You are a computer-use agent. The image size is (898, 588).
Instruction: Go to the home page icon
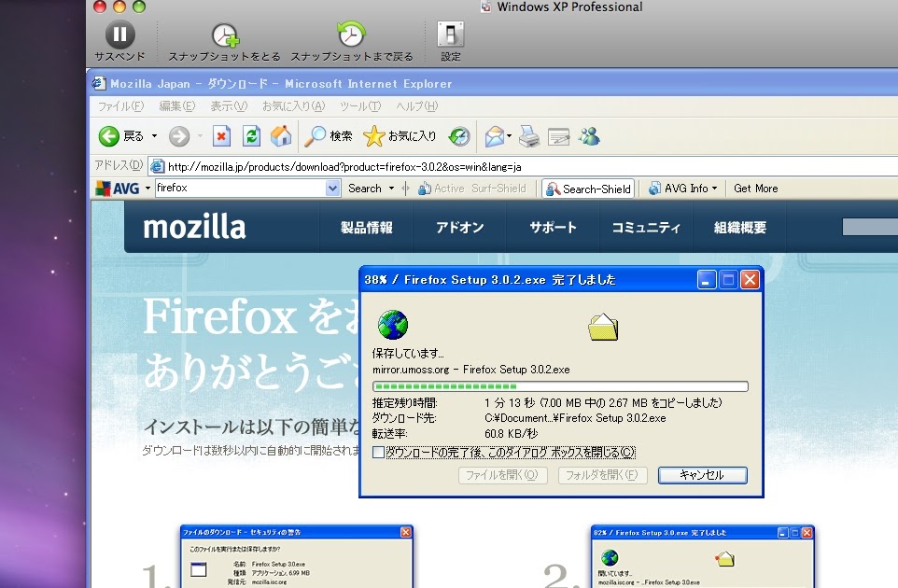pos(281,135)
